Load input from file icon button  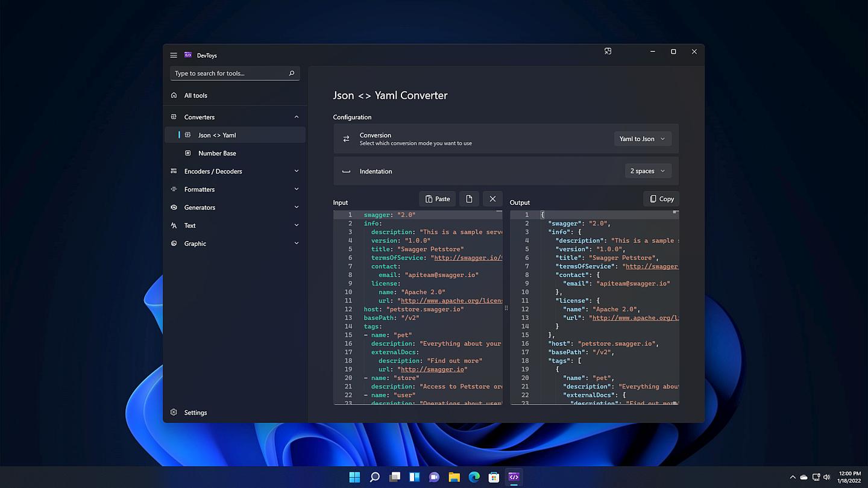click(x=469, y=199)
